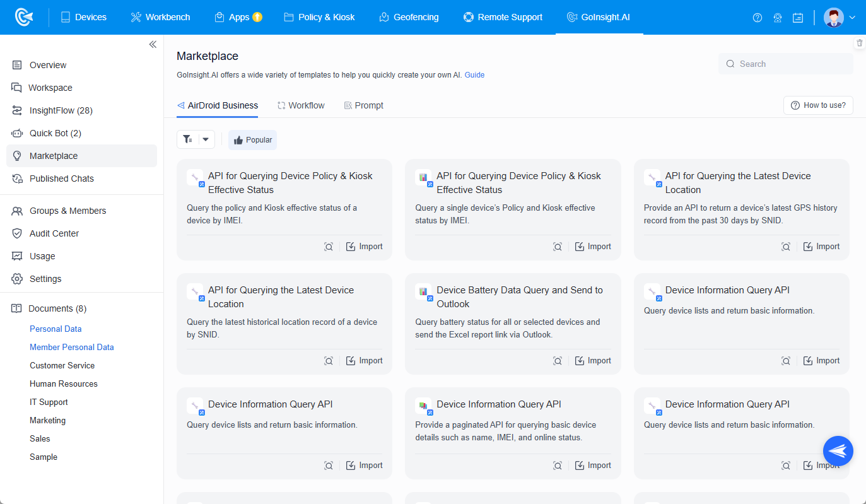Open Workspace in the sidebar

(82, 88)
